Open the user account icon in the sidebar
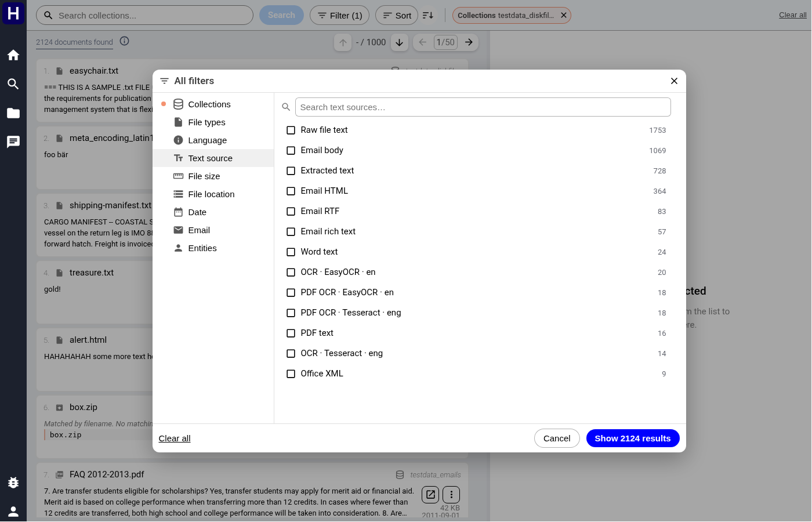 pos(13,512)
